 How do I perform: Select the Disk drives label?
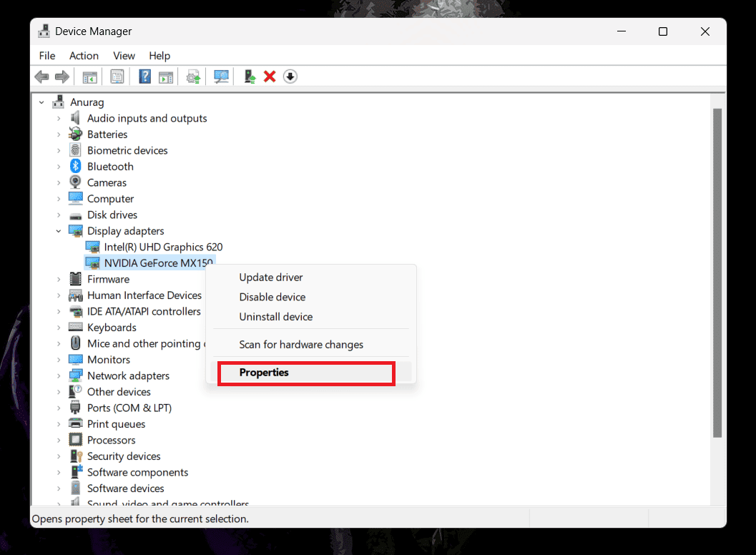(112, 215)
